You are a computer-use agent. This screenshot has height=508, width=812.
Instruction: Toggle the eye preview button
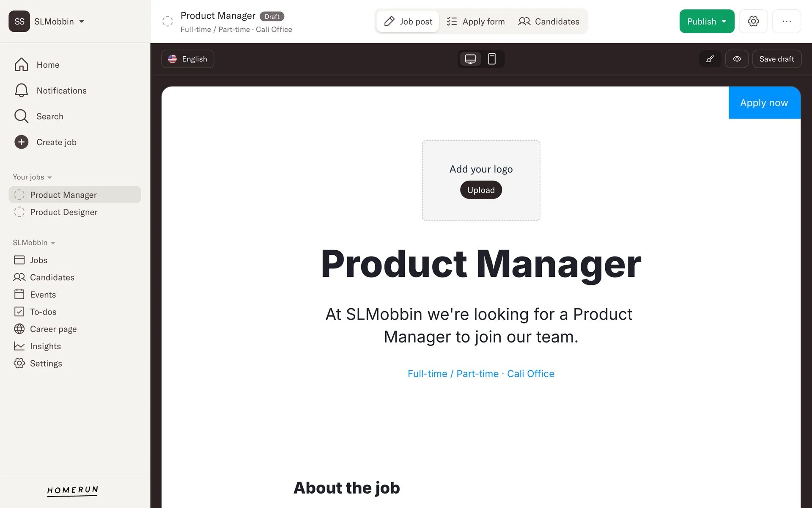pyautogui.click(x=737, y=59)
